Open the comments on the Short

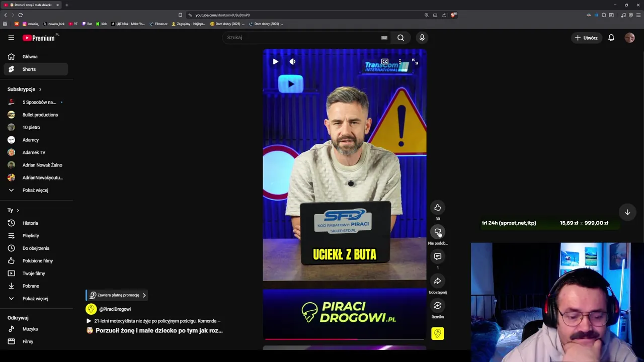click(438, 256)
